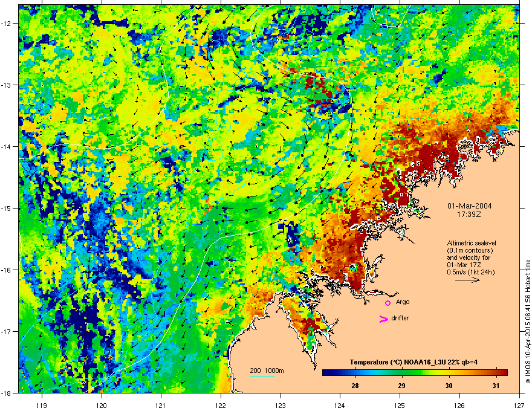The image size is (532, 411).
Task: Click the color bar value 29
Action: click(x=401, y=386)
